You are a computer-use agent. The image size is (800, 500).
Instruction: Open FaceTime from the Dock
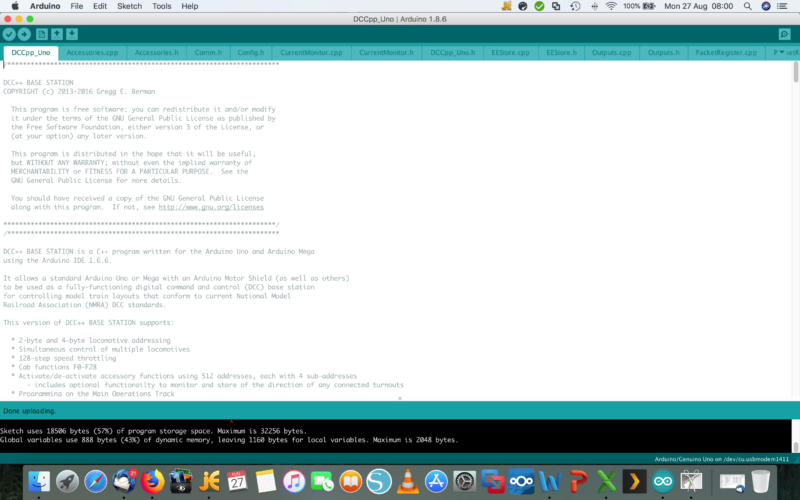coord(322,481)
